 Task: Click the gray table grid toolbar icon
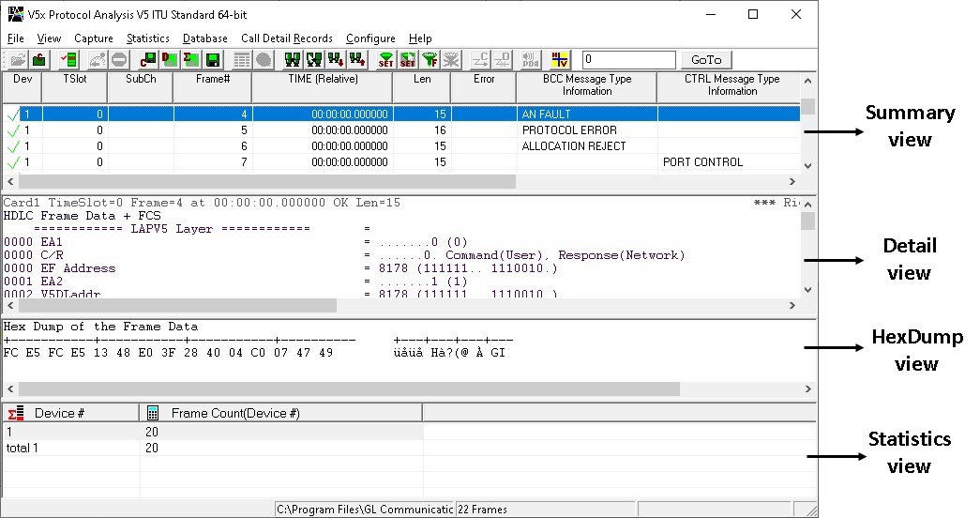(242, 60)
